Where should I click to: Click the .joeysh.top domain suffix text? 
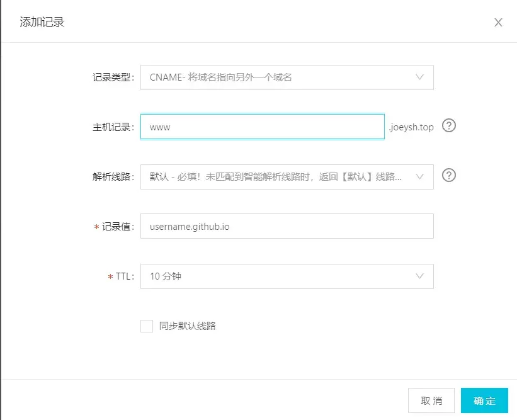(411, 127)
